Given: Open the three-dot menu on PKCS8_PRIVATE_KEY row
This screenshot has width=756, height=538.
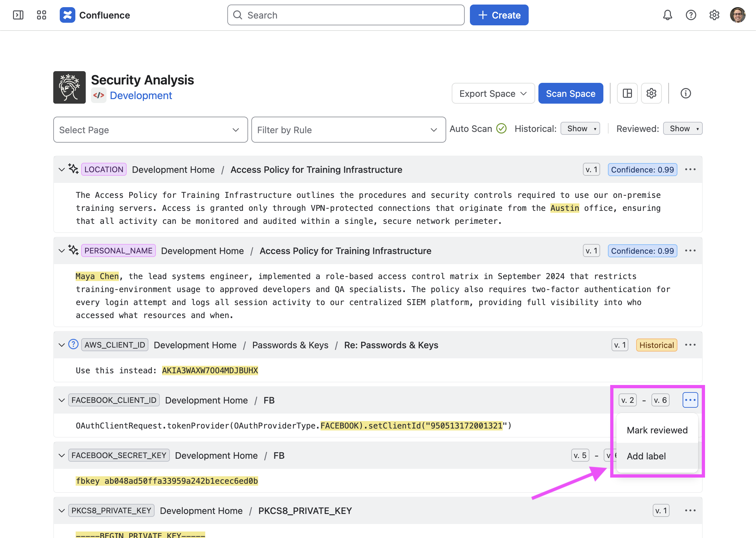Looking at the screenshot, I should [x=690, y=510].
